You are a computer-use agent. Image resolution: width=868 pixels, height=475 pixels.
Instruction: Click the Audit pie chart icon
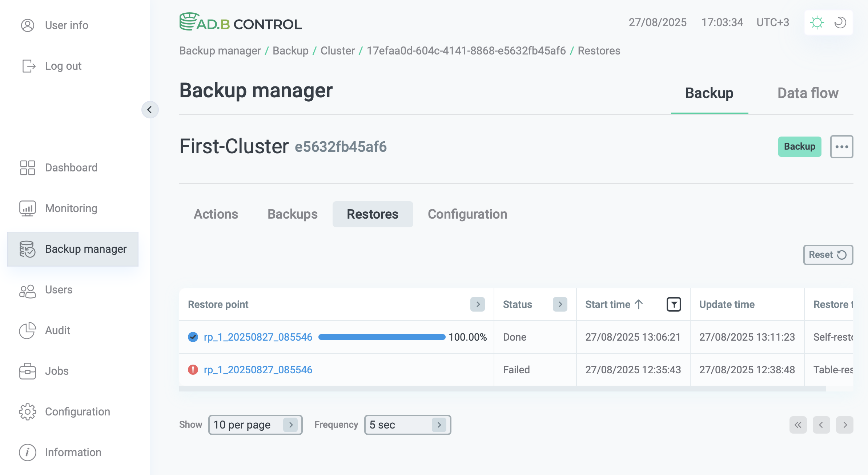tap(28, 330)
